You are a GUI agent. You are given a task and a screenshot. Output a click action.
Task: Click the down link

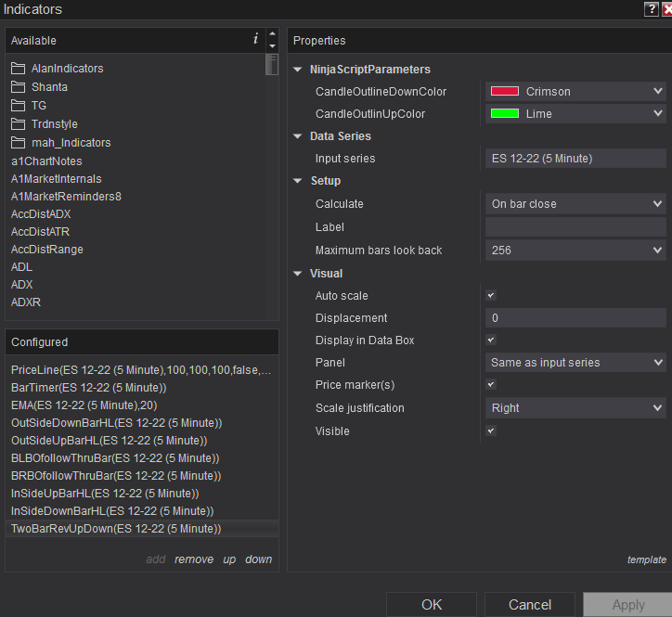pyautogui.click(x=258, y=559)
